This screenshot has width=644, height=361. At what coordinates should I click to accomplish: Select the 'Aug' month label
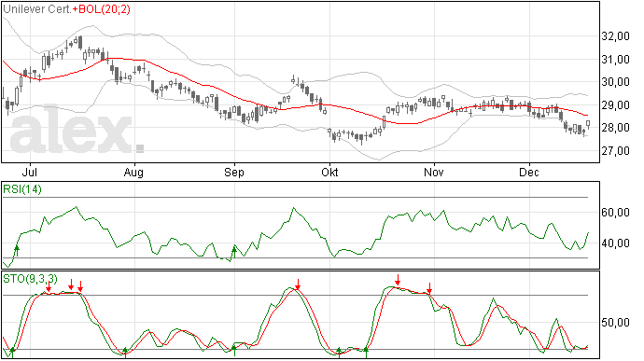click(x=133, y=172)
